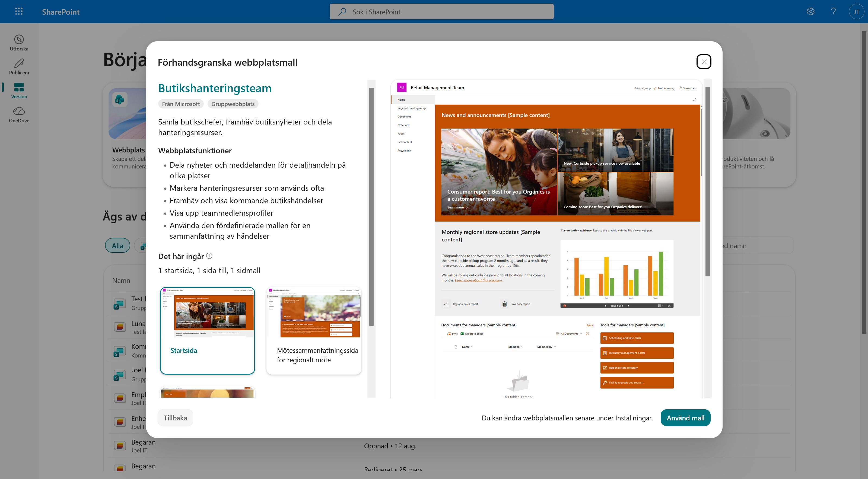Select Documents in the preview navigation
The image size is (868, 479).
coord(404,117)
